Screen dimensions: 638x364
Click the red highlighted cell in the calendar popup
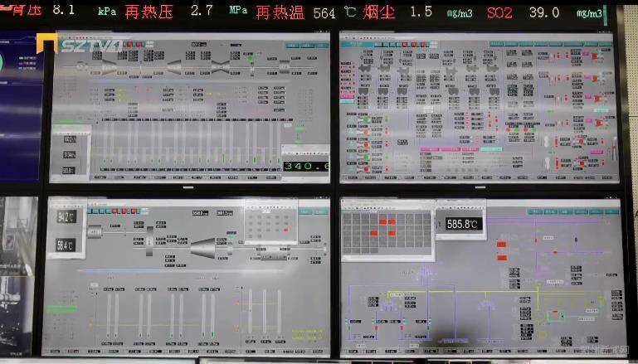click(x=286, y=231)
